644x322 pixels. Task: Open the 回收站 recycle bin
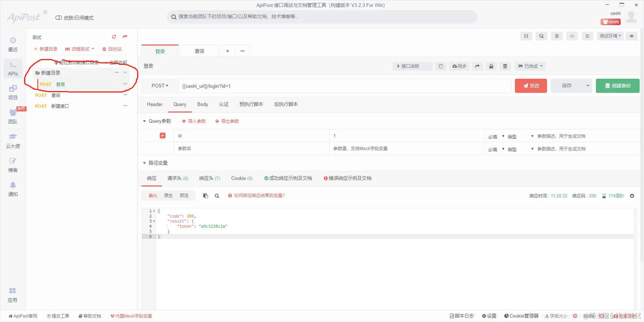coord(112,49)
